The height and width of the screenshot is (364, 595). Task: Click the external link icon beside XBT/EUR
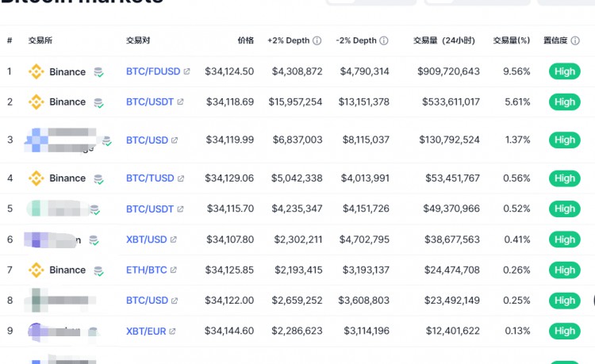click(x=172, y=331)
